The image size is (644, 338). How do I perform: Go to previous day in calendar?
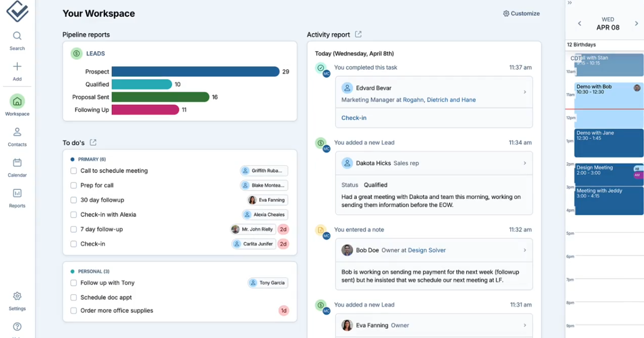point(579,24)
